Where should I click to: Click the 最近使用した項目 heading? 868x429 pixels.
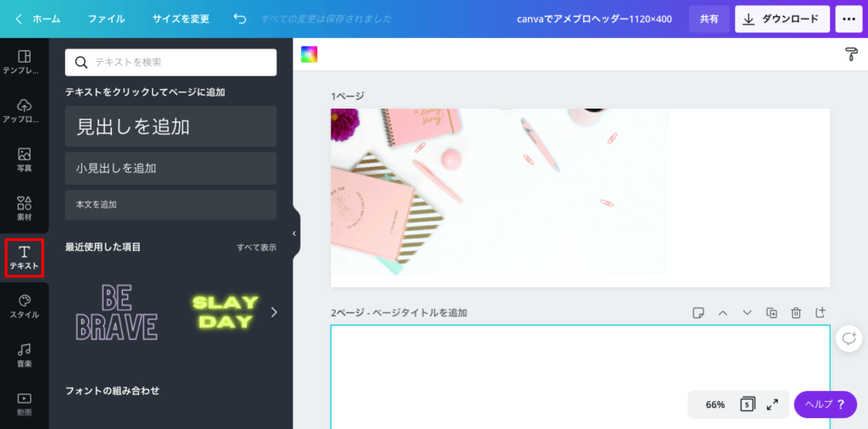point(103,247)
